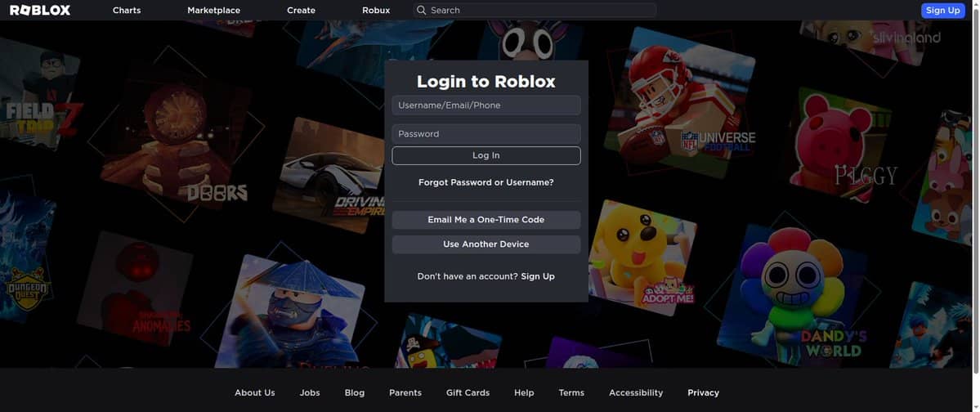
Task: Open the Parents footer link
Action: click(x=405, y=392)
